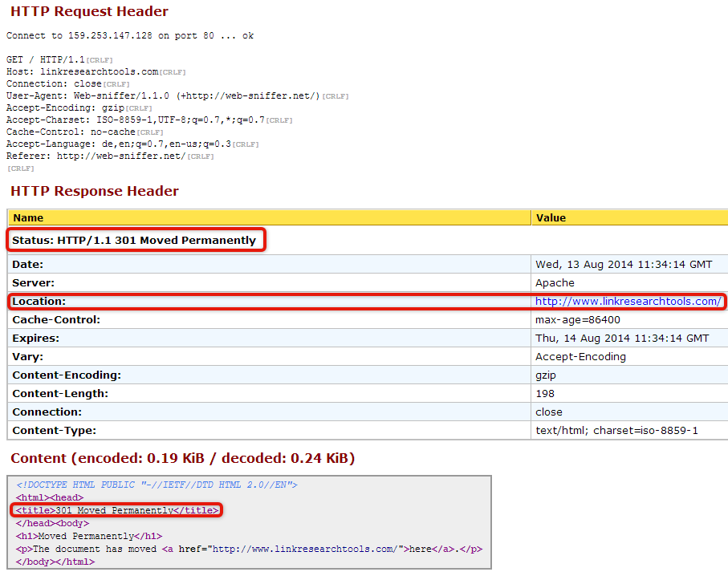Click the 'Connection: close' request line
Viewport: 728px width, 576px height.
[x=67, y=84]
